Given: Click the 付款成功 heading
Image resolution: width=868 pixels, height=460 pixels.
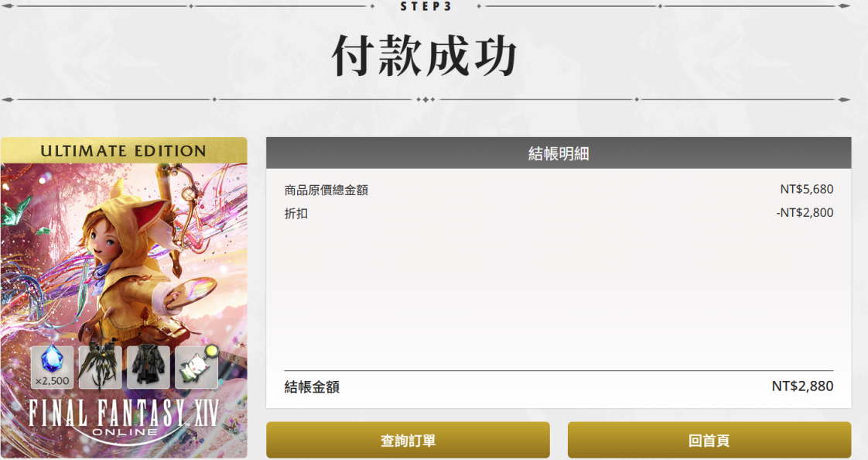Looking at the screenshot, I should (x=425, y=56).
